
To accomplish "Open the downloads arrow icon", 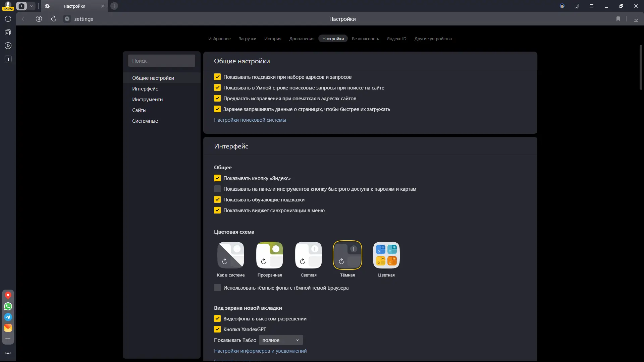I will click(x=636, y=19).
